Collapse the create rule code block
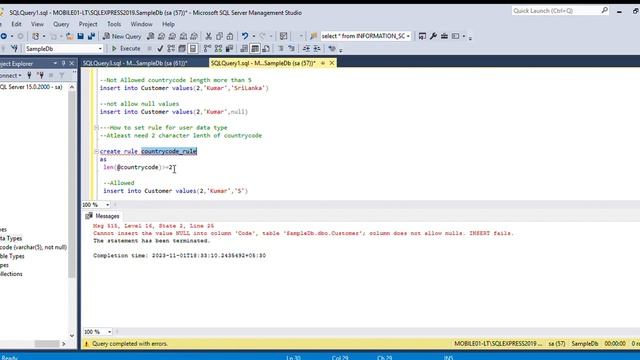The width and height of the screenshot is (640, 360). coord(97,151)
